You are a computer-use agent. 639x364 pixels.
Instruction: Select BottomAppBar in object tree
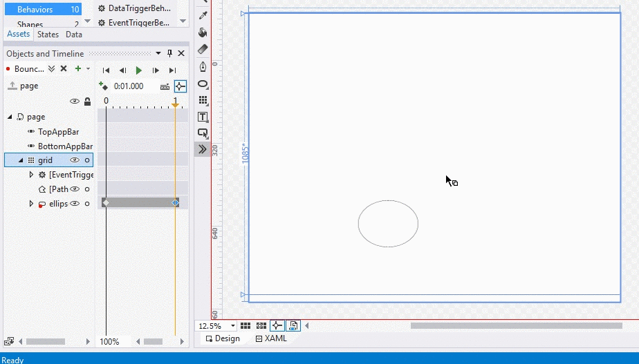pyautogui.click(x=65, y=146)
